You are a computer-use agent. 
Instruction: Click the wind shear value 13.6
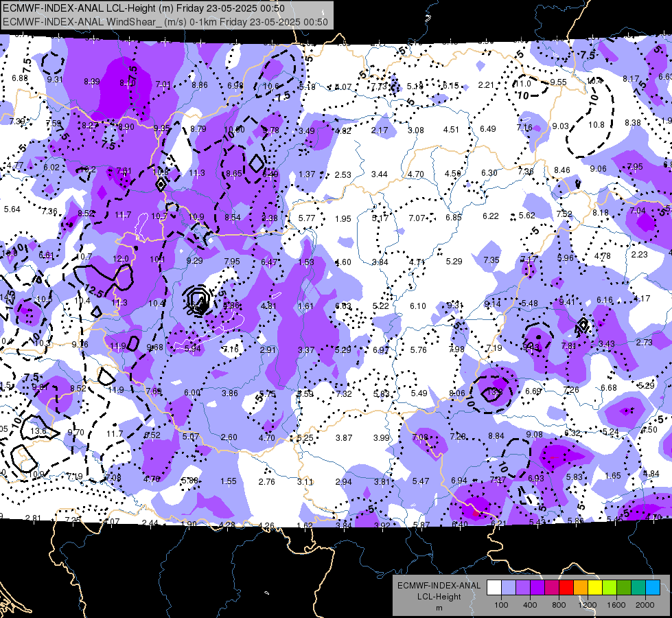pos(38,431)
